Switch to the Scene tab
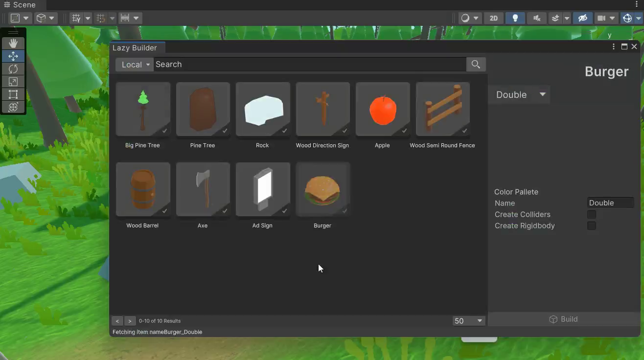Image resolution: width=644 pixels, height=360 pixels. pyautogui.click(x=20, y=4)
